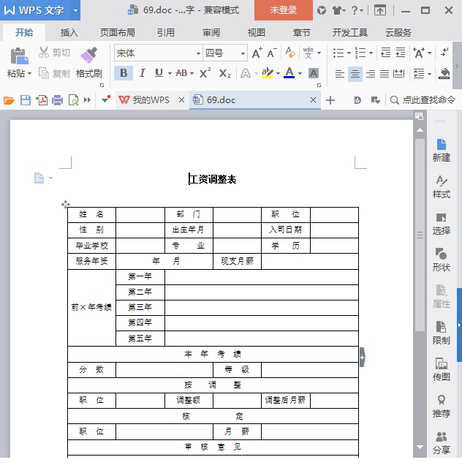Open the Upload image sidebar tool

[x=442, y=369]
